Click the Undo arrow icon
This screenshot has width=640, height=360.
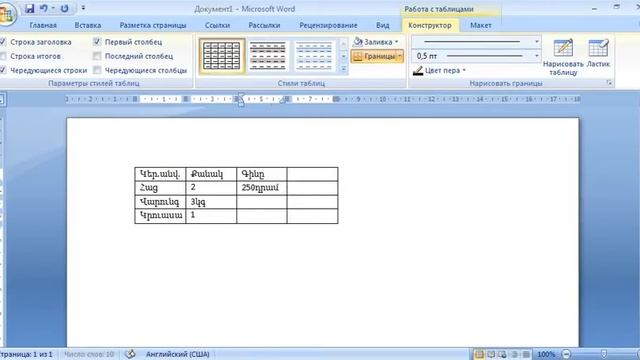[x=44, y=8]
